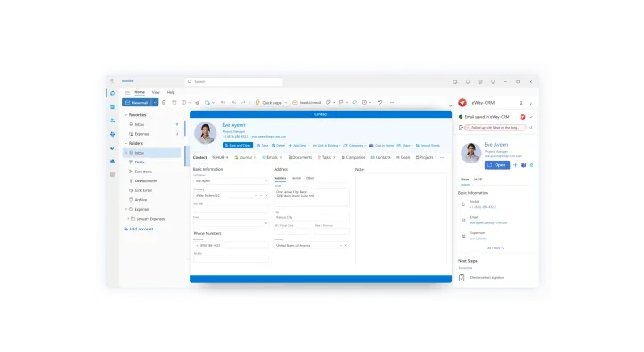The image size is (644, 352).
Task: Switch to the Help ribbon tab
Action: coord(171,92)
